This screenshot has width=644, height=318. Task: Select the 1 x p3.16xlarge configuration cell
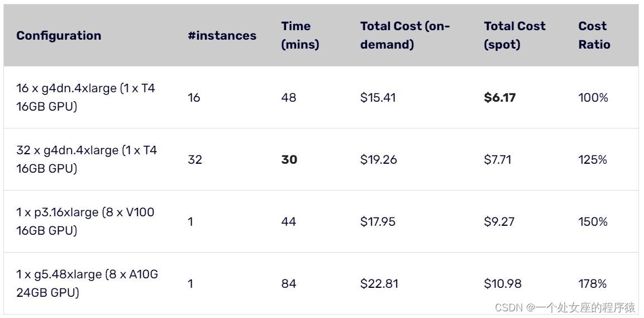click(85, 221)
